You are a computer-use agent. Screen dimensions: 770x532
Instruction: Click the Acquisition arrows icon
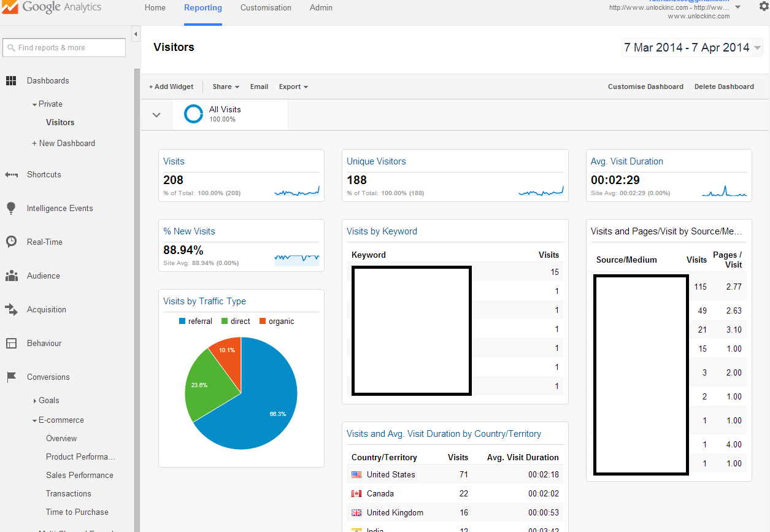pyautogui.click(x=11, y=309)
